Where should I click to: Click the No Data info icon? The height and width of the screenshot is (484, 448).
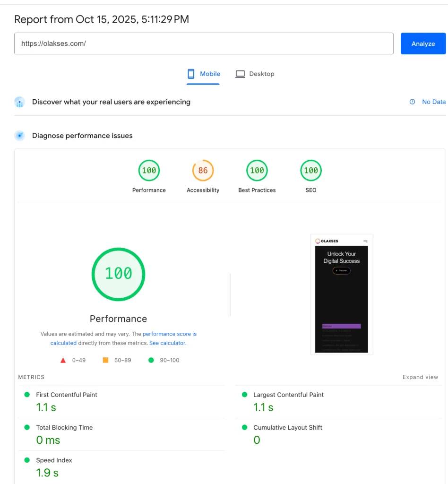pos(412,102)
